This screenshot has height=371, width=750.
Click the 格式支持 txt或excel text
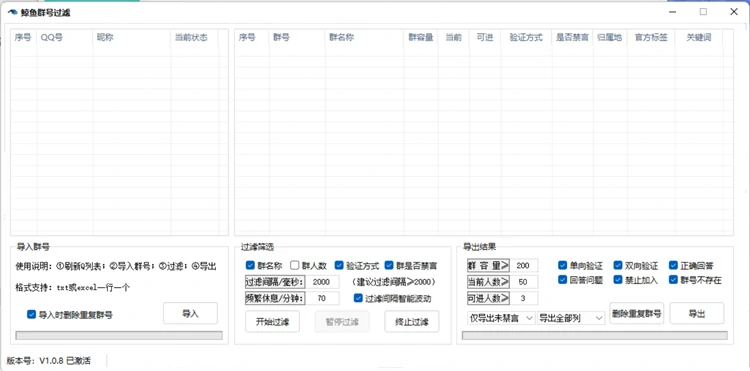pyautogui.click(x=73, y=288)
